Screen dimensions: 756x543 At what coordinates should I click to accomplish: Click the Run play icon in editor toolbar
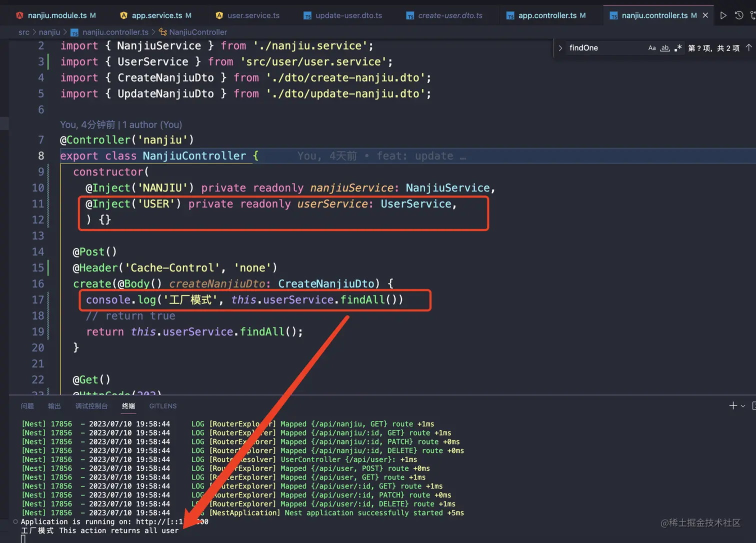point(723,15)
